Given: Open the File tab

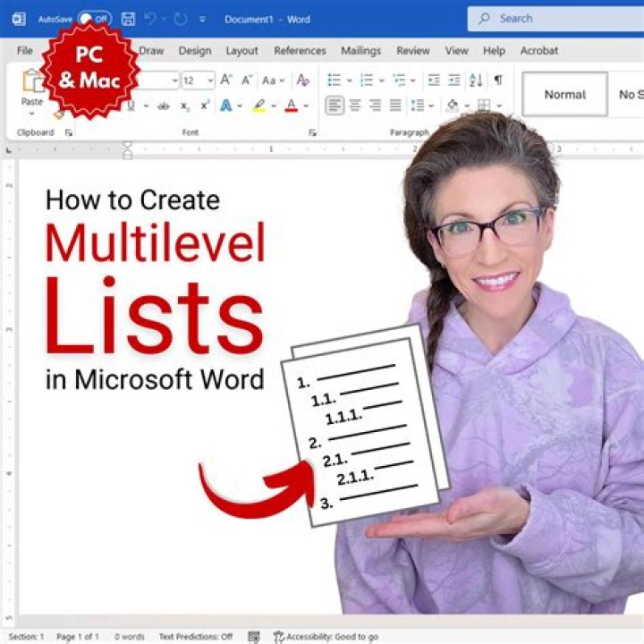Looking at the screenshot, I should click(25, 50).
